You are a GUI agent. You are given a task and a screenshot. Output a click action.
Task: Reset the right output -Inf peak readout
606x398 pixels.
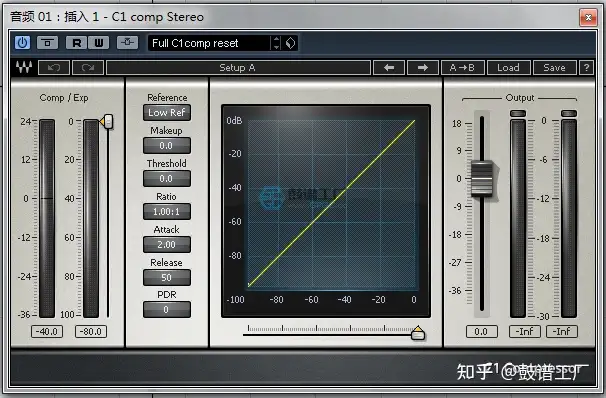[562, 332]
